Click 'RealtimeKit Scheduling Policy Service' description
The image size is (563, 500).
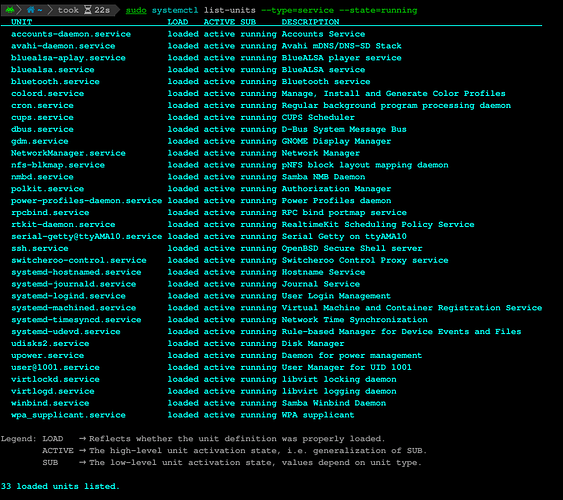378,224
